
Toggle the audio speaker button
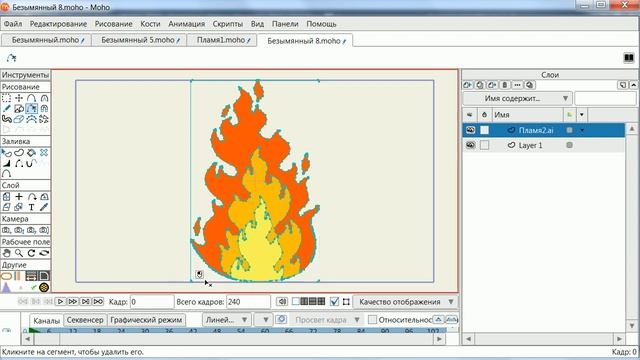tap(282, 302)
